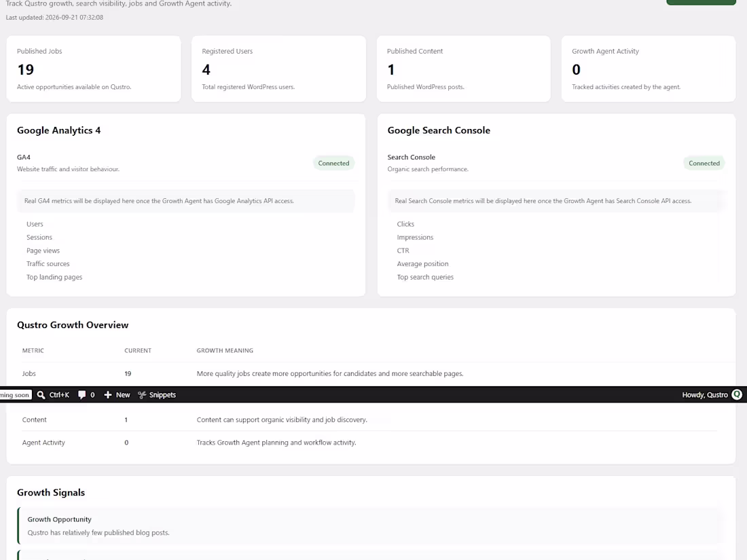This screenshot has height=560, width=747.
Task: Click the CURRENT column header
Action: (x=138, y=350)
